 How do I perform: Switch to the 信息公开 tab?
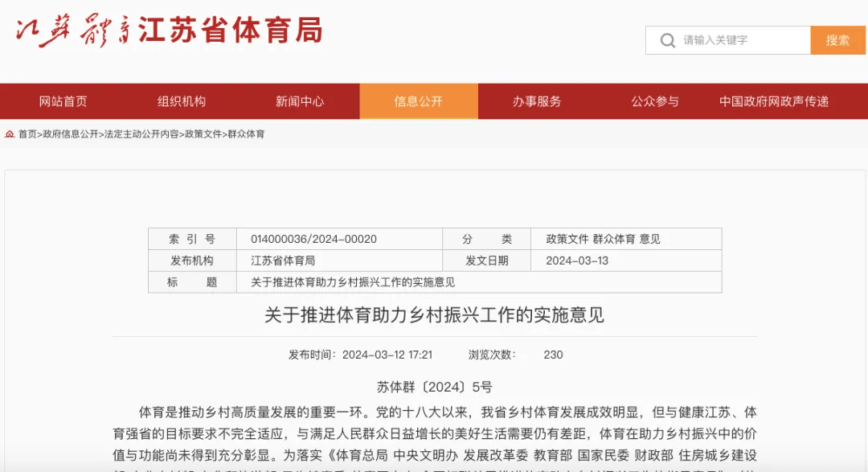(419, 101)
